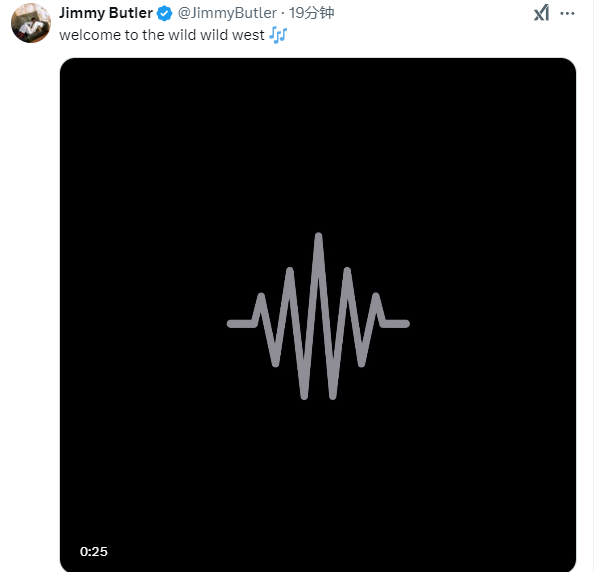Click the blue musical notes emoji
This screenshot has width=596, height=572.
(x=278, y=35)
